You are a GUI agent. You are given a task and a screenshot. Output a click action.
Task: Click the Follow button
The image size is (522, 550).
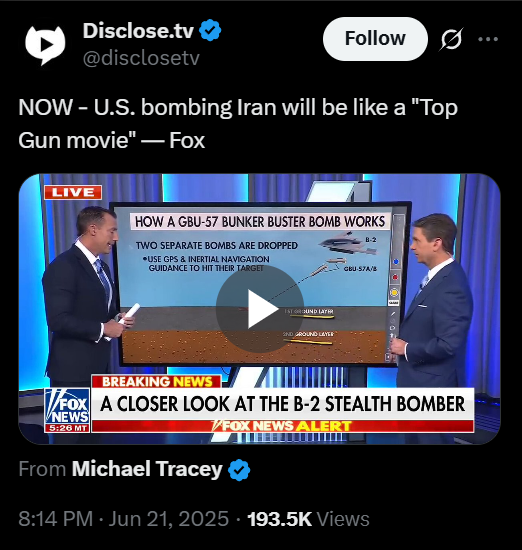(375, 39)
